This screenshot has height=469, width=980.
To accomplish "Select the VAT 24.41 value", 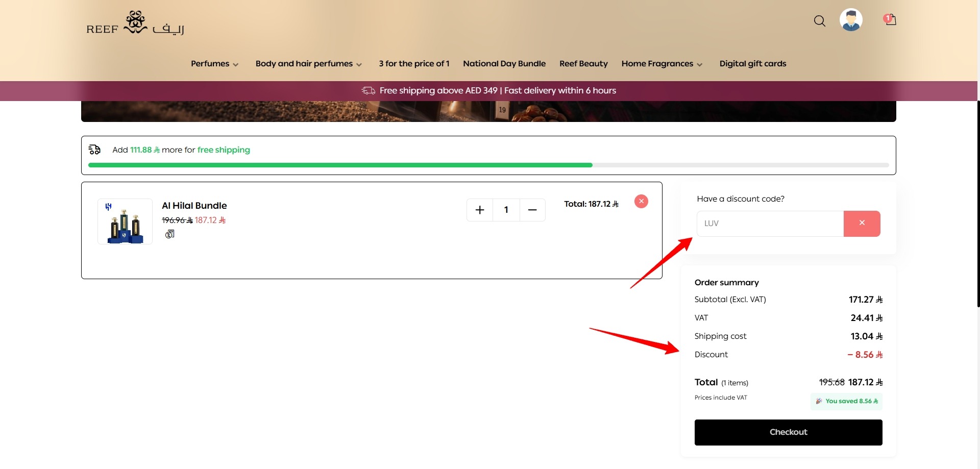I will click(867, 318).
